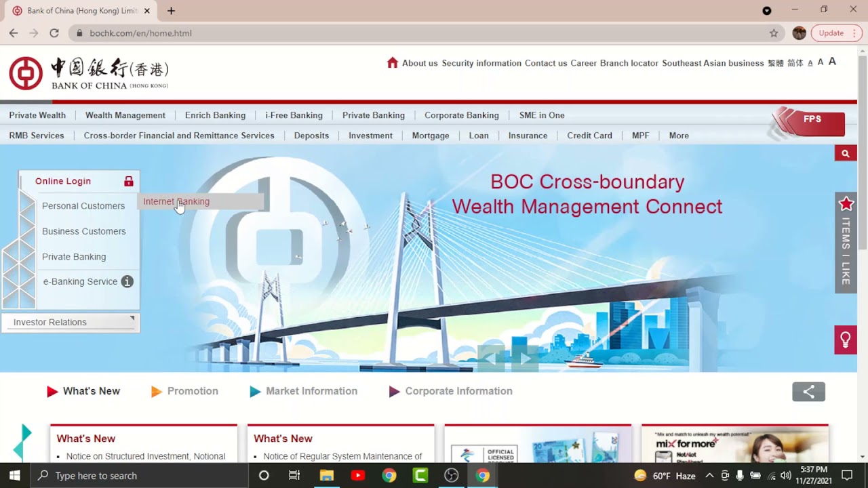Open YouTube from the taskbar
The image size is (868, 488).
(357, 476)
